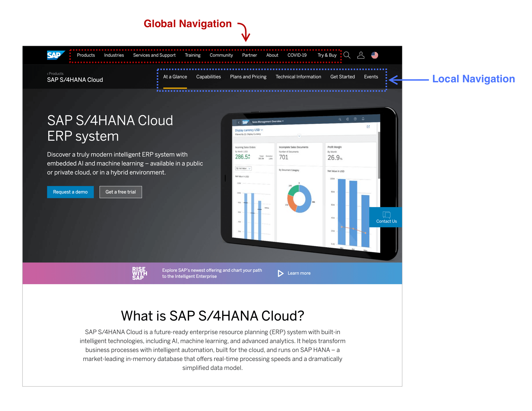Click the Get a free trial button
532x411 pixels.
point(121,192)
